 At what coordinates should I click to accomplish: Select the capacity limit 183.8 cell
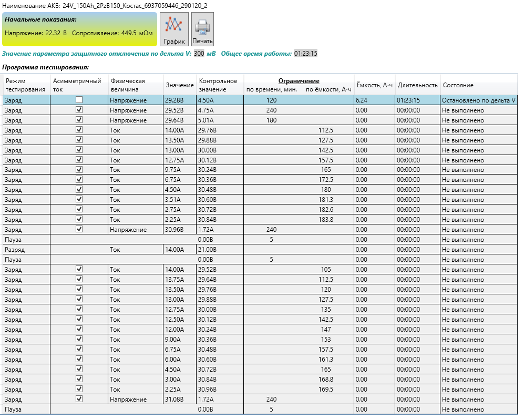point(326,220)
